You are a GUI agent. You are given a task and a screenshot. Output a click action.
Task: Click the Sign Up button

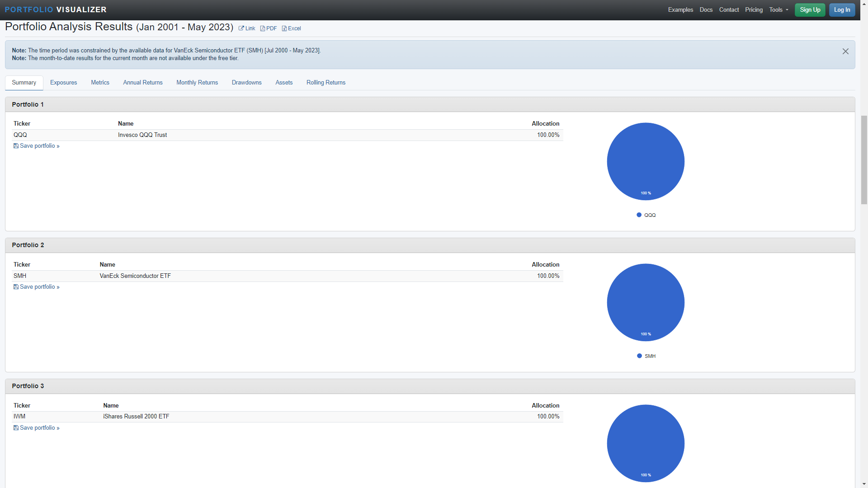pyautogui.click(x=810, y=10)
